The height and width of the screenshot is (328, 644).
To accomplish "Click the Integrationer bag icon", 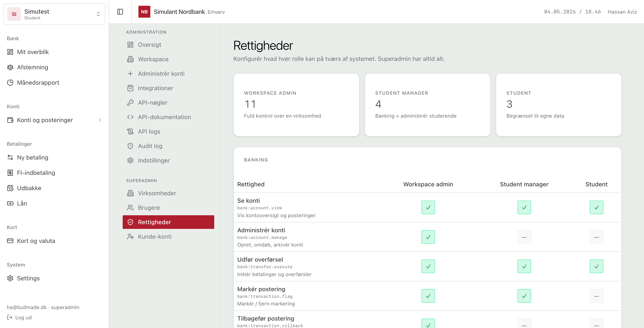I will [x=130, y=88].
